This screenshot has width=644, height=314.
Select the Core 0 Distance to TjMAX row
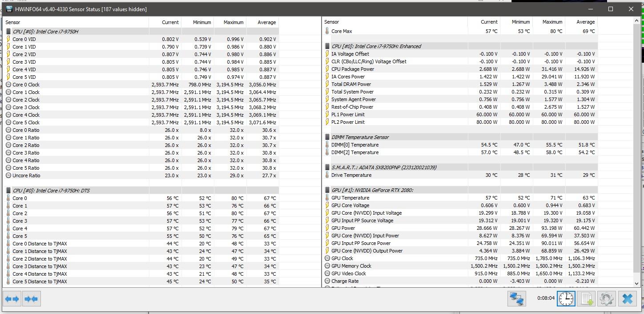[x=141, y=244]
